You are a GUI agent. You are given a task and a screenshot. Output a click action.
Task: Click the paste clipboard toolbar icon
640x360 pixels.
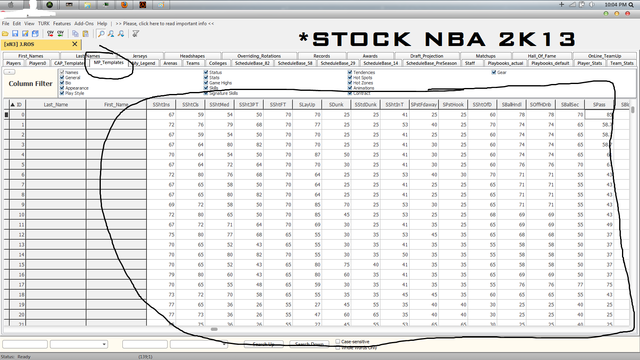pyautogui.click(x=85, y=33)
